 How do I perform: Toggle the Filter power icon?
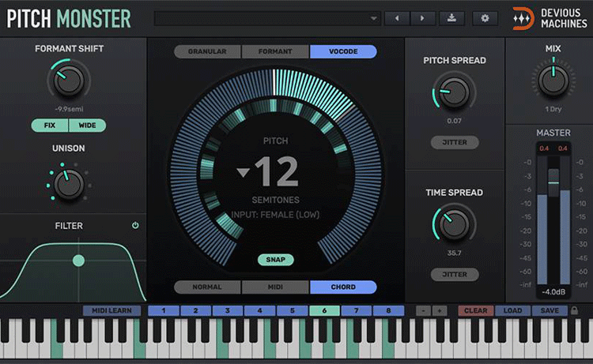[x=135, y=225]
